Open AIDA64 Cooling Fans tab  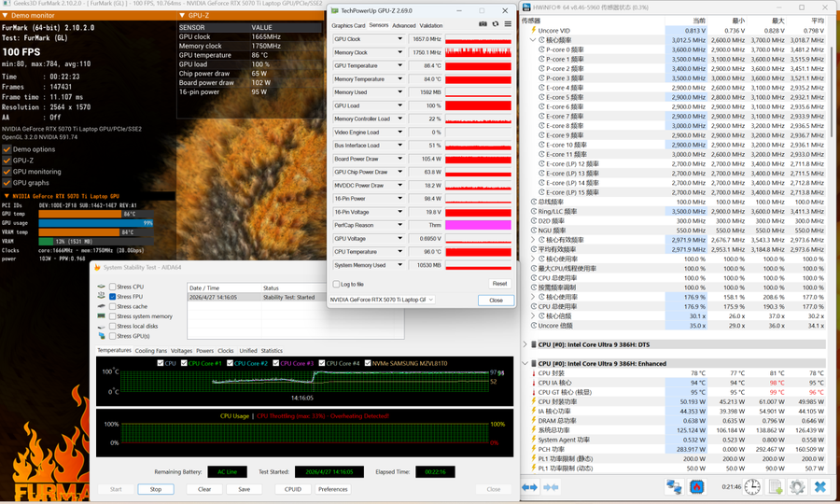pyautogui.click(x=150, y=351)
